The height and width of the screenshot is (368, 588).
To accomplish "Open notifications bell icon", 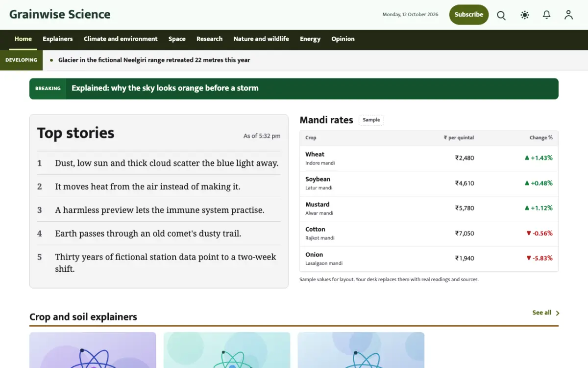I will coord(547,15).
